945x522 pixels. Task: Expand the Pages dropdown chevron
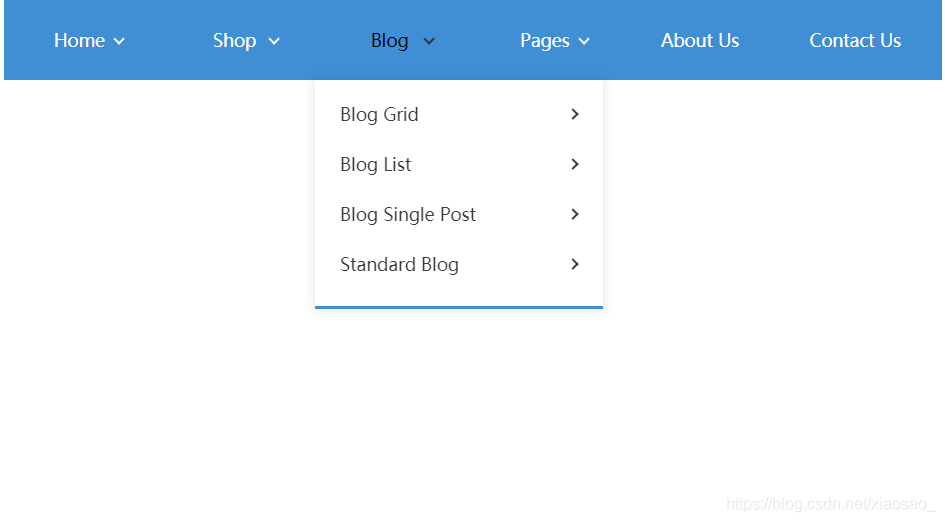[584, 41]
